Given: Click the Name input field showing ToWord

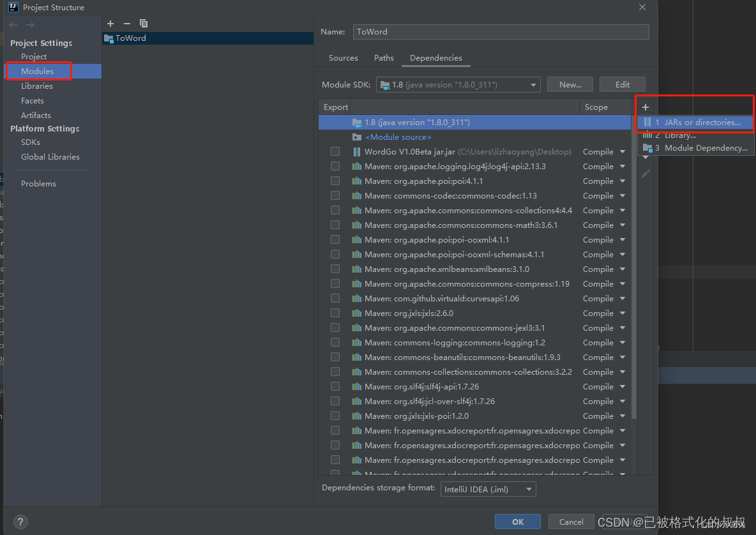Looking at the screenshot, I should coord(501,31).
